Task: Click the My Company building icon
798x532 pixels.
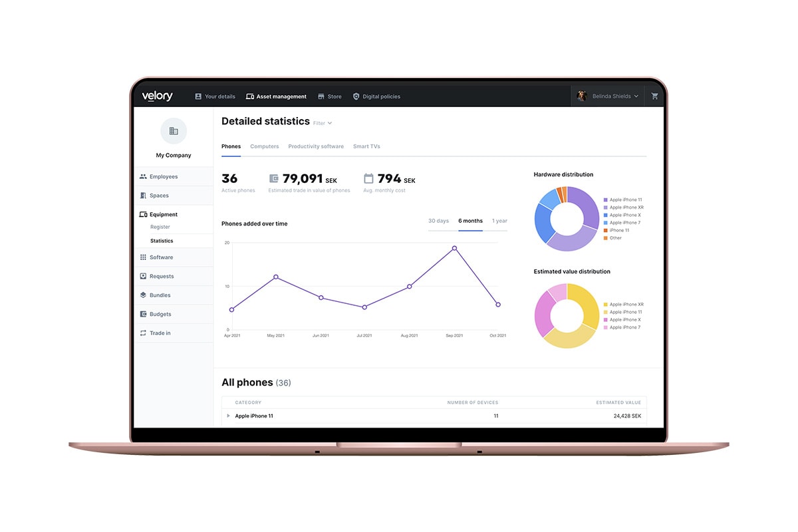Action: [x=174, y=131]
